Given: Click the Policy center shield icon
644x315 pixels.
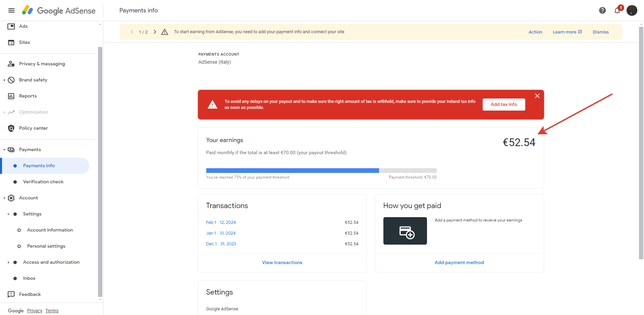Looking at the screenshot, I should tap(11, 128).
